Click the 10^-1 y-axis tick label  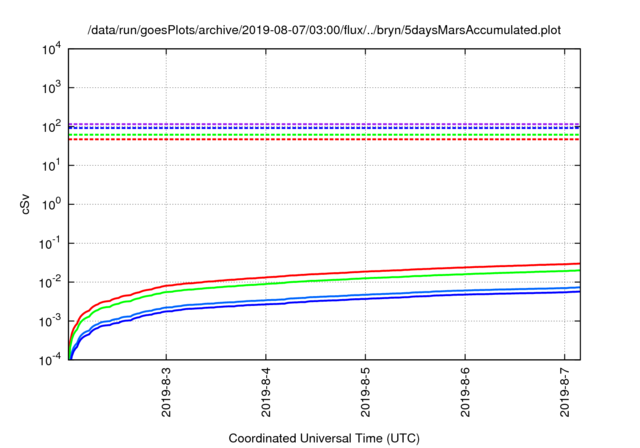click(50, 243)
